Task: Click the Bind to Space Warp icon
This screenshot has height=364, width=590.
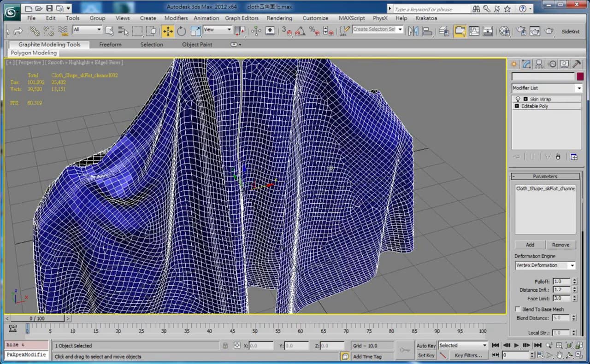Action: [63, 31]
